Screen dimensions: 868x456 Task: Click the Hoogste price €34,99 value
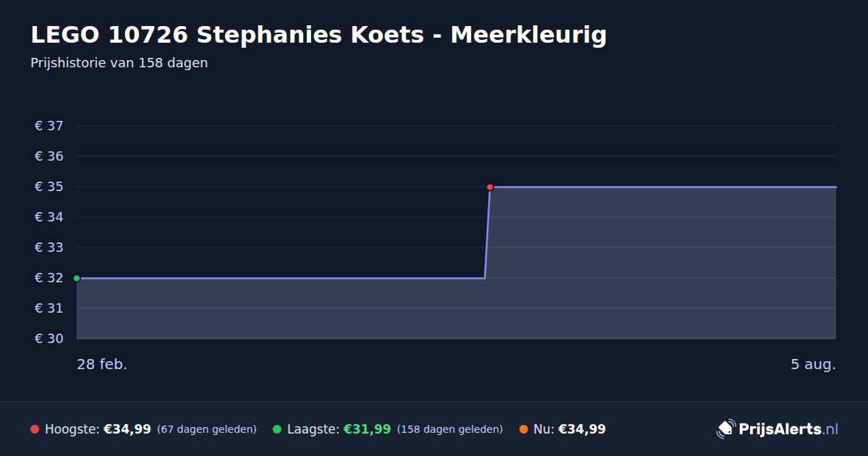pyautogui.click(x=127, y=429)
